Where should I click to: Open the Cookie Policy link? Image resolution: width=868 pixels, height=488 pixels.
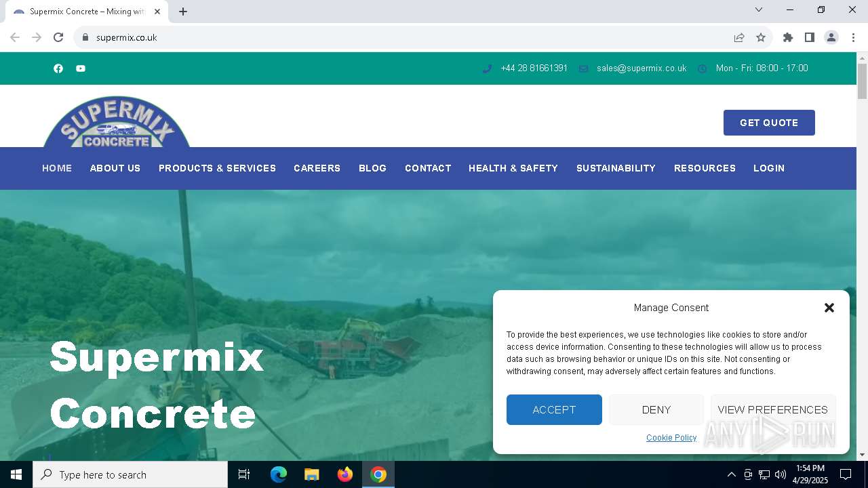[671, 438]
